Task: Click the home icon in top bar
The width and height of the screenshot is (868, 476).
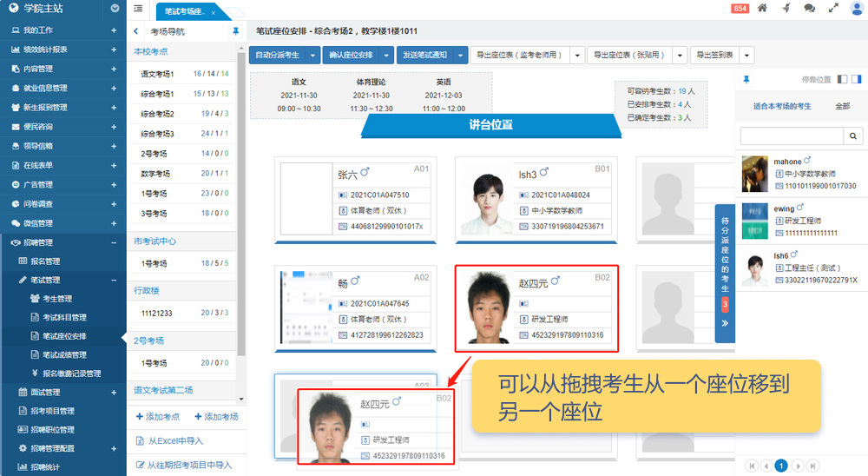Action: 762,9
